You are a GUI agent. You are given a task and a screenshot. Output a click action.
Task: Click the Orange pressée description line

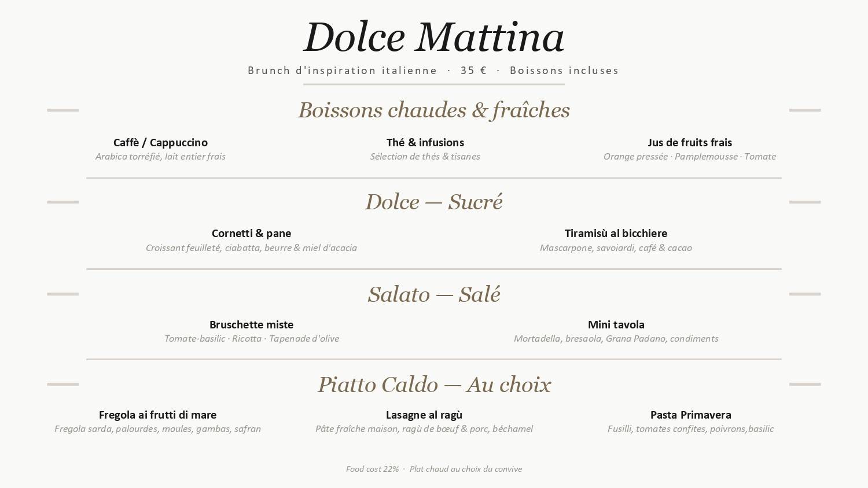(690, 157)
